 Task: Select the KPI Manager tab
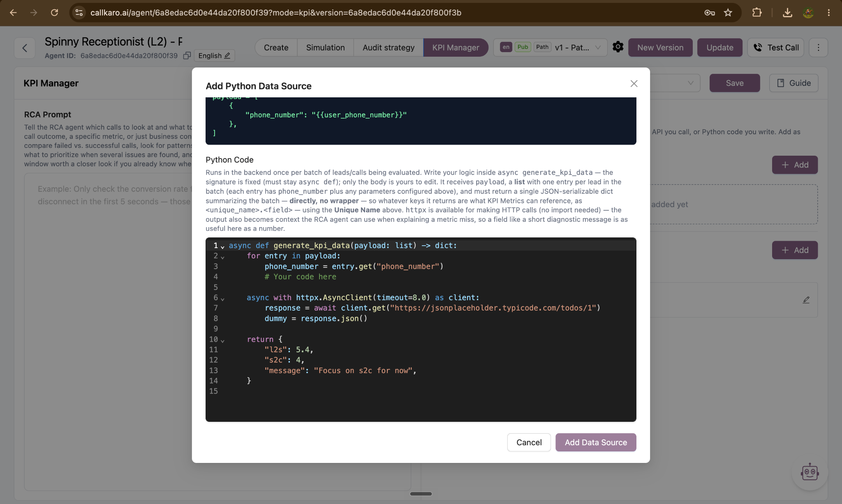tap(456, 48)
